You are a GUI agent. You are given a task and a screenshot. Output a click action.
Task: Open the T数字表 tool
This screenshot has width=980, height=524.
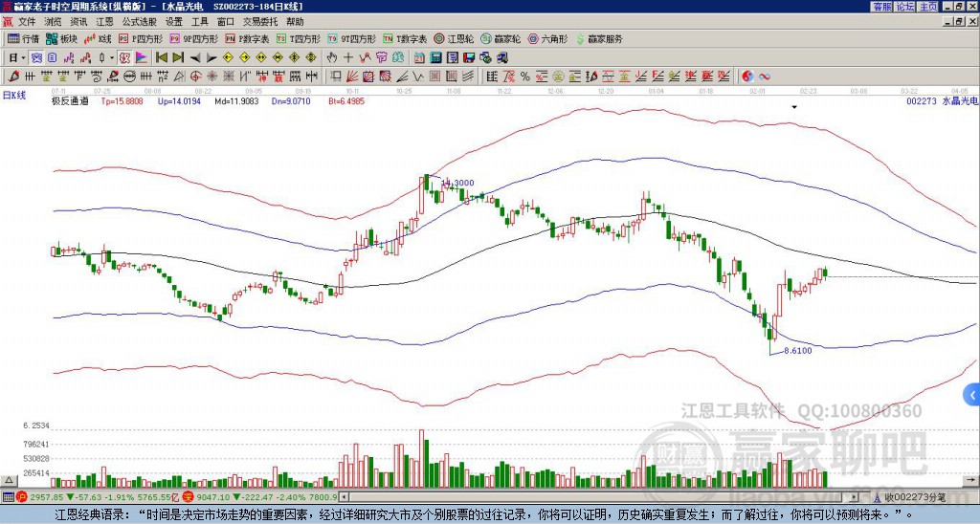[405, 38]
